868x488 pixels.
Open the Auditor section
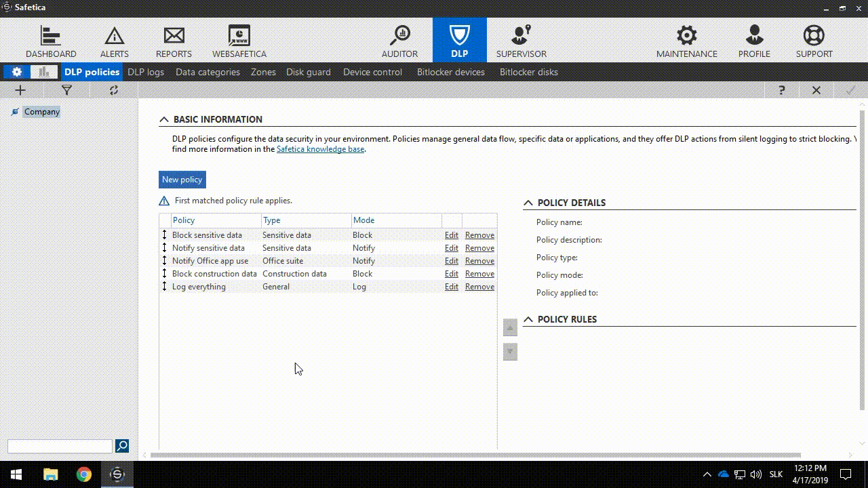point(399,39)
